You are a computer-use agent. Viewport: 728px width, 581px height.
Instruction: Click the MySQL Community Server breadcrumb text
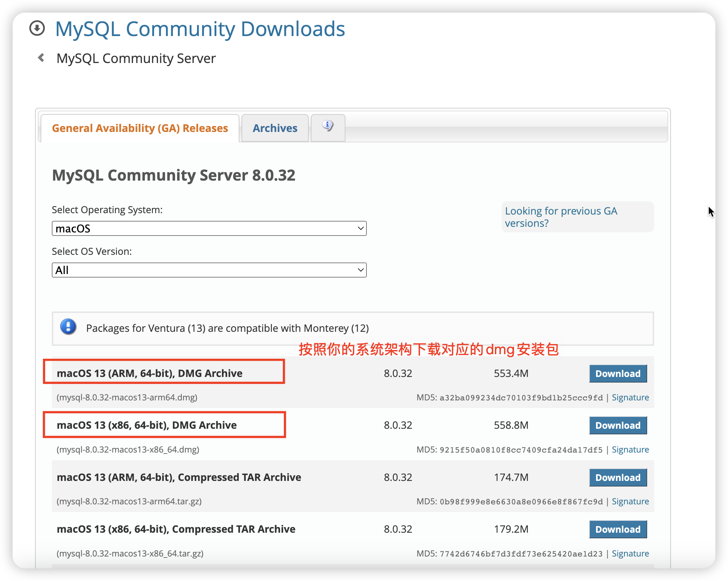click(136, 58)
